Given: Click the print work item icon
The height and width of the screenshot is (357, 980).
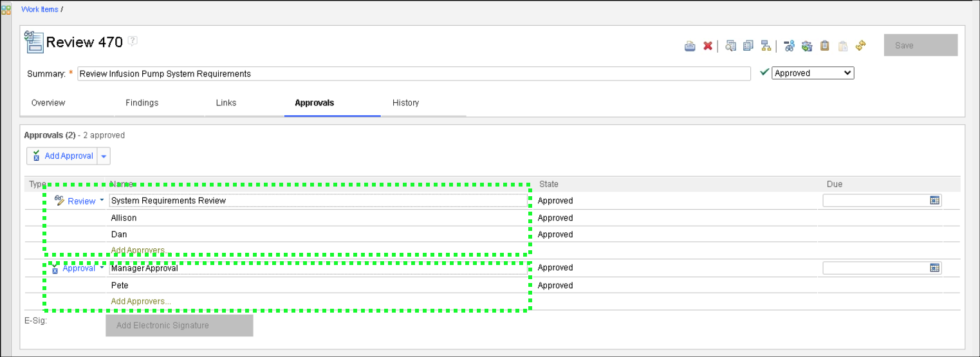Looking at the screenshot, I should click(690, 46).
